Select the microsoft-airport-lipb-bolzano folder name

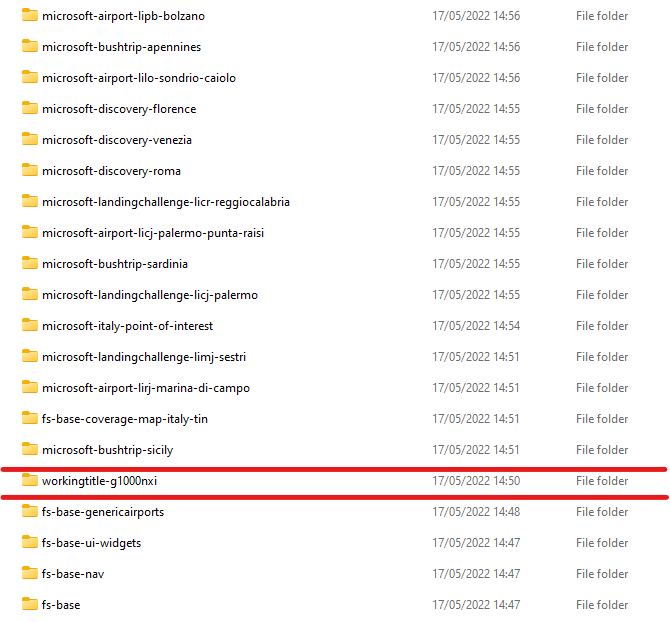pyautogui.click(x=123, y=16)
